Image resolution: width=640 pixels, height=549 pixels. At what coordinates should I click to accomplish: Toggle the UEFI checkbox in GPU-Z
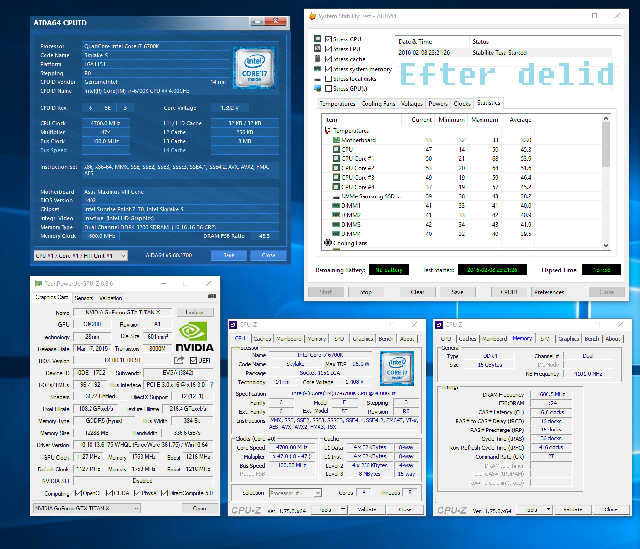tap(193, 360)
